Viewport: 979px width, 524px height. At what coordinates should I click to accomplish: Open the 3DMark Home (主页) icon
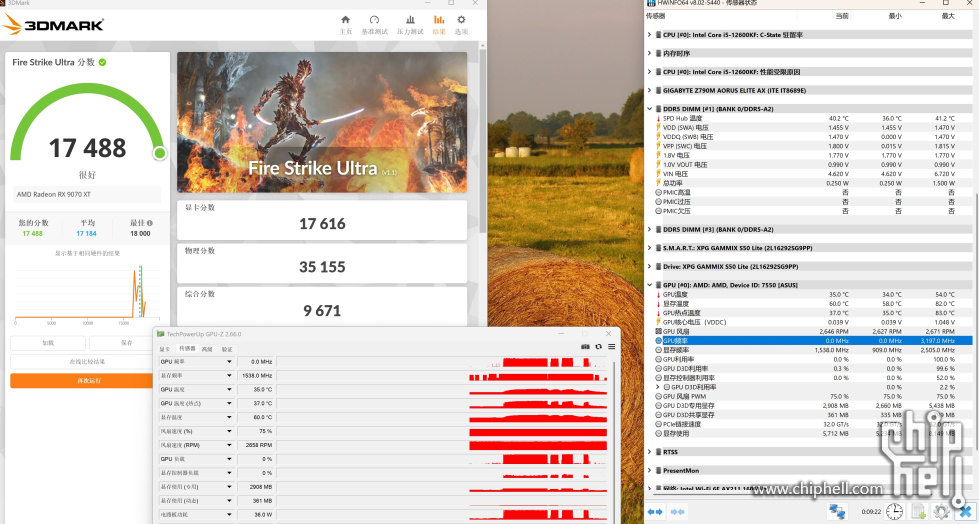[345, 20]
